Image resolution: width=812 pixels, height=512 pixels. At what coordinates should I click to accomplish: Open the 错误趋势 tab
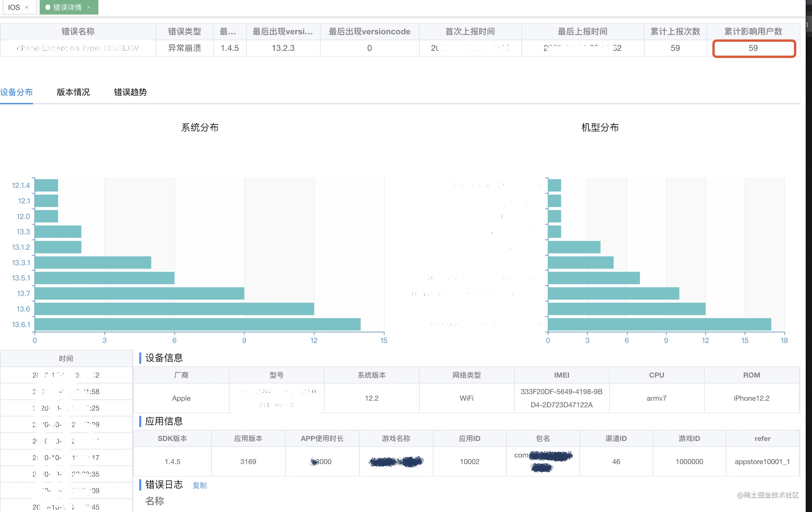coord(130,92)
